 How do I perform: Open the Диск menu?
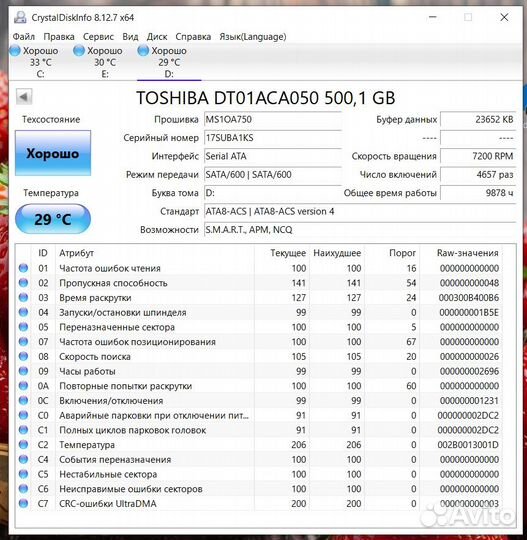point(157,37)
